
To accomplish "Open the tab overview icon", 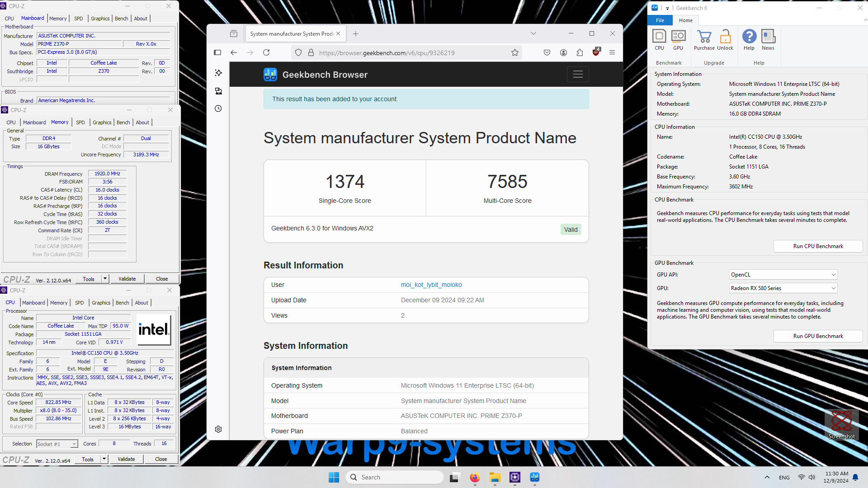I will tap(234, 34).
